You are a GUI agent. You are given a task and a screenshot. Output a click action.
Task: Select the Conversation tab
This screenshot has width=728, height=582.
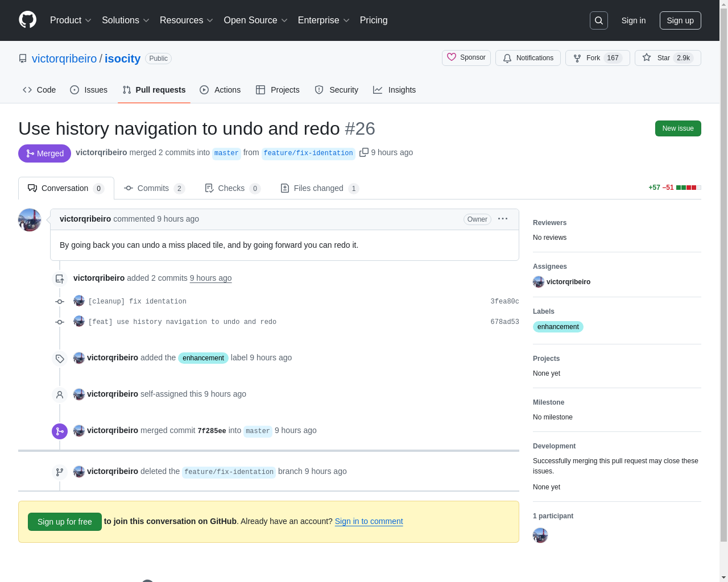66,188
